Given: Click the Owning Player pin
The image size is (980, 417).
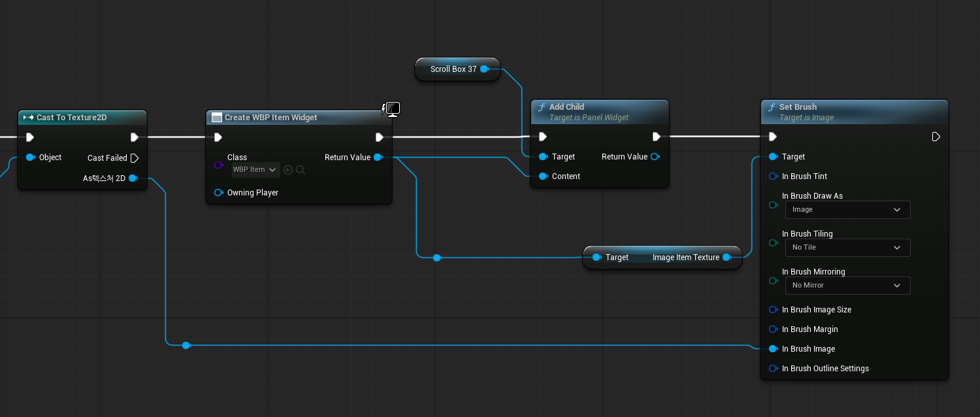Looking at the screenshot, I should tap(219, 193).
